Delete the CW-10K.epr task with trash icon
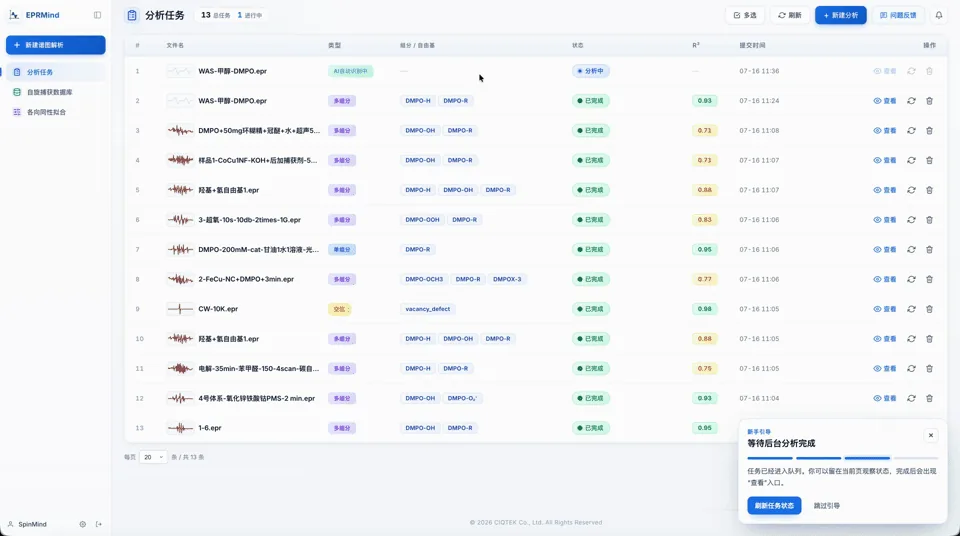This screenshot has height=536, width=960. coord(929,309)
